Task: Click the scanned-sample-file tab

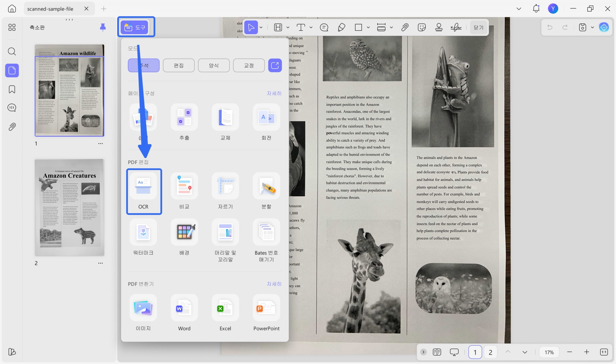Action: 50,9
